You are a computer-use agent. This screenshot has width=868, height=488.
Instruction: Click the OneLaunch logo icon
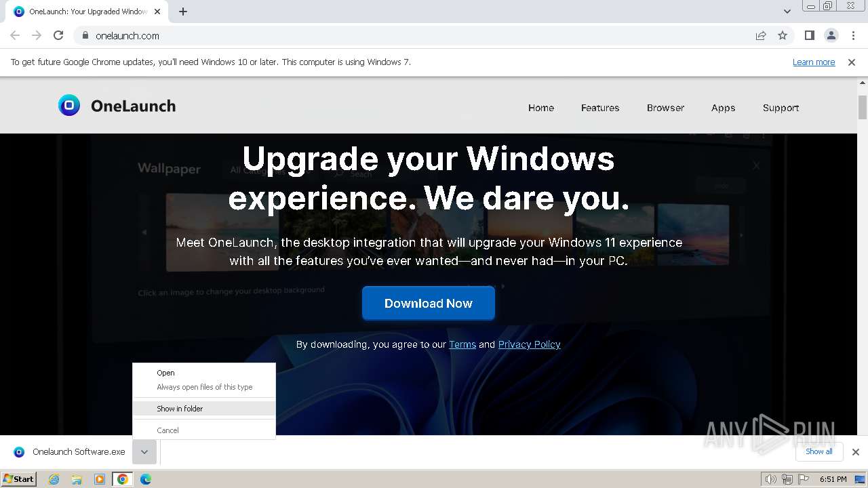pos(69,105)
